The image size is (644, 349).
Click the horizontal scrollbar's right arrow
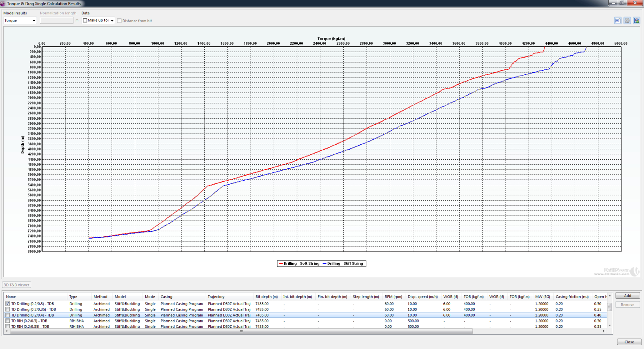(604, 331)
